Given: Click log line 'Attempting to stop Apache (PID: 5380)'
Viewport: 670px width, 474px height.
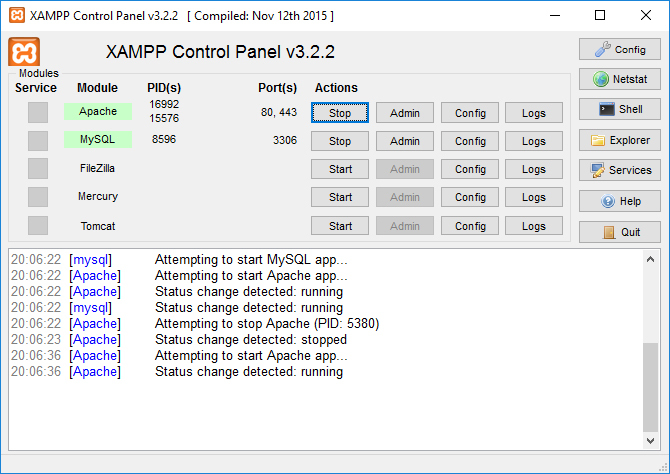Looking at the screenshot, I should coord(267,324).
